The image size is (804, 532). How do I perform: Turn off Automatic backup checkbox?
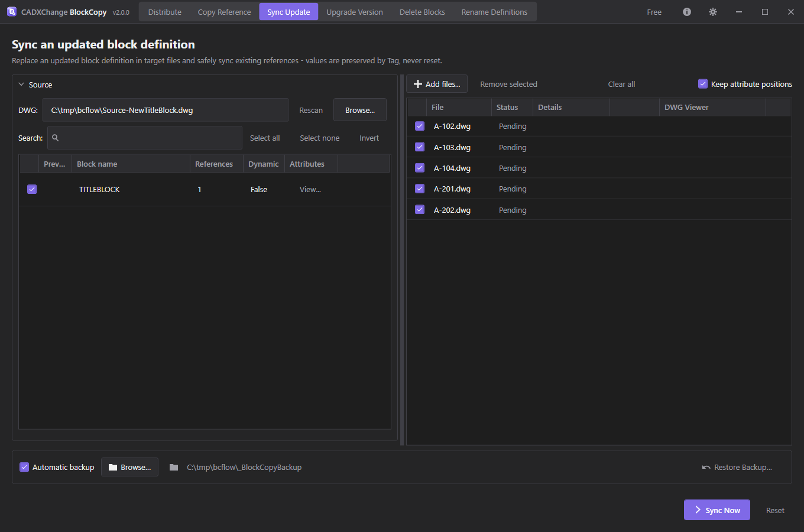point(24,467)
